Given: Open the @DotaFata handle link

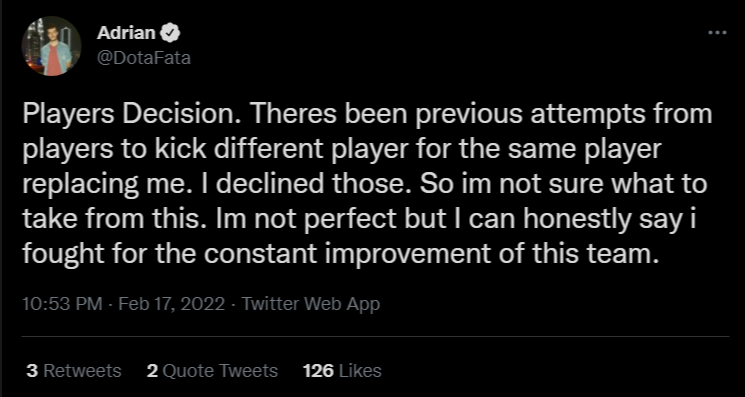Looking at the screenshot, I should pos(143,58).
